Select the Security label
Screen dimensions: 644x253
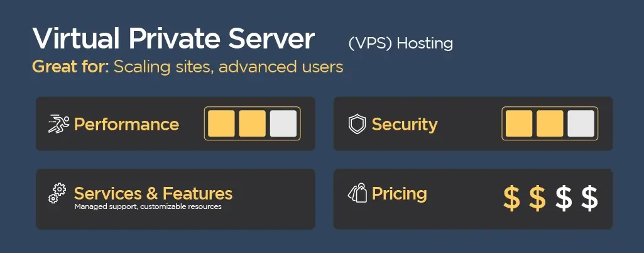405,124
